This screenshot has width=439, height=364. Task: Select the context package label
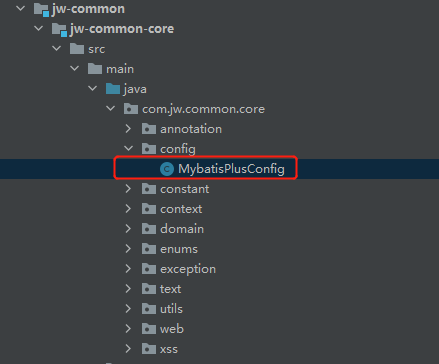[x=181, y=209]
